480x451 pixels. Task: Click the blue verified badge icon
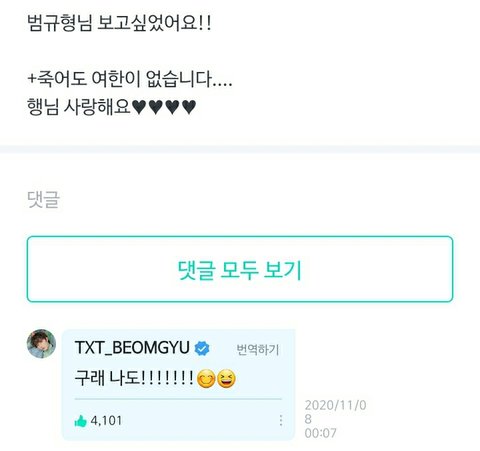click(202, 348)
